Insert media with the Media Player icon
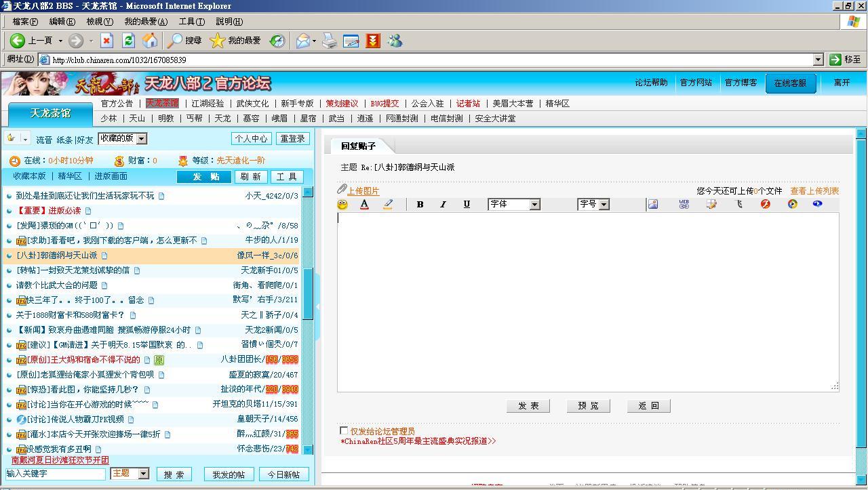868x490 pixels. click(x=792, y=204)
